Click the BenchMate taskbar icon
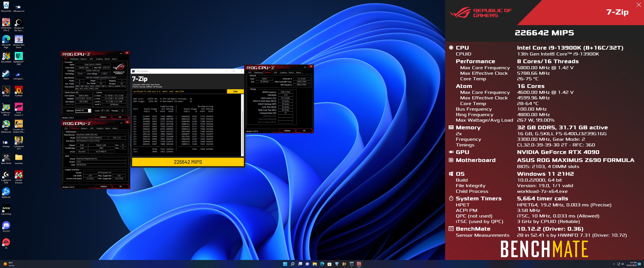This screenshot has height=268, width=644. 344,264
